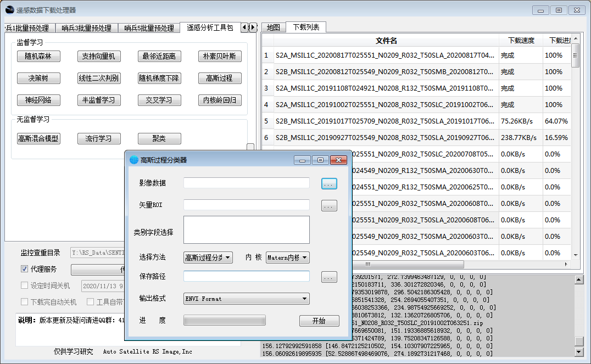Click the 75.26KB/s speed cell
Viewport: 591px width, 364px height.
click(521, 121)
